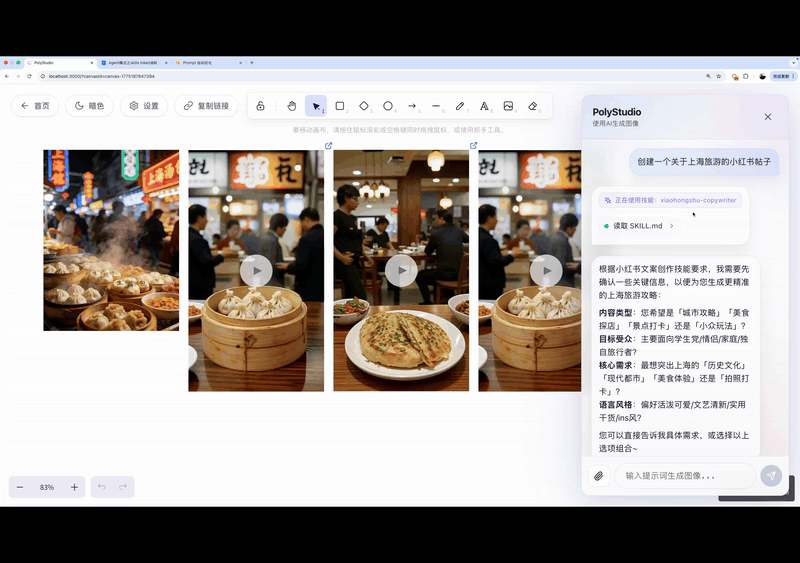Screen dimensions: 800x563
Task: Select the Arrow drawing tool
Action: tap(412, 106)
